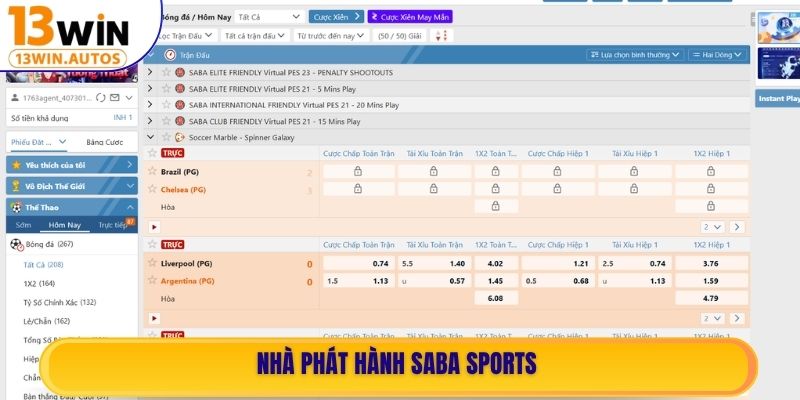This screenshot has width=800, height=400.
Task: Open the mail message icon
Action: [x=115, y=97]
